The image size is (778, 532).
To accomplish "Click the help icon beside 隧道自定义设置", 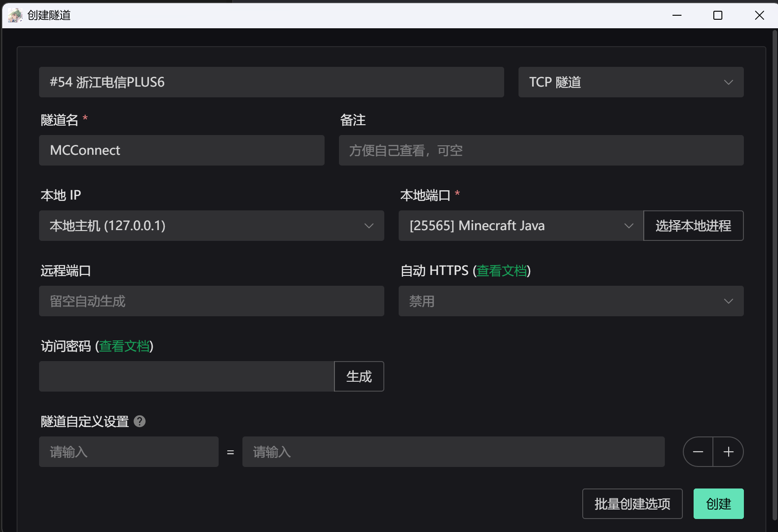I will 140,421.
